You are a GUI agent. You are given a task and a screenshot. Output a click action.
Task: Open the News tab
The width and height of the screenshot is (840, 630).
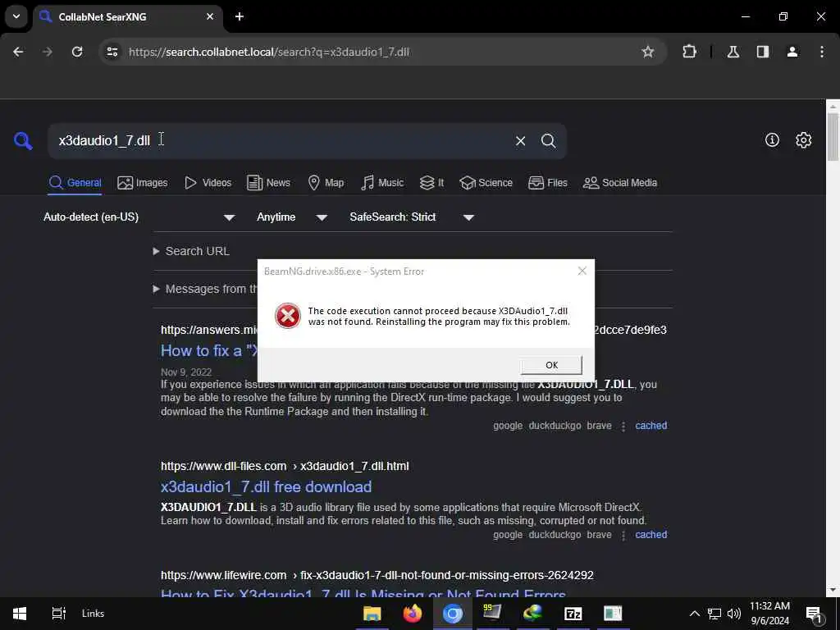tap(268, 183)
